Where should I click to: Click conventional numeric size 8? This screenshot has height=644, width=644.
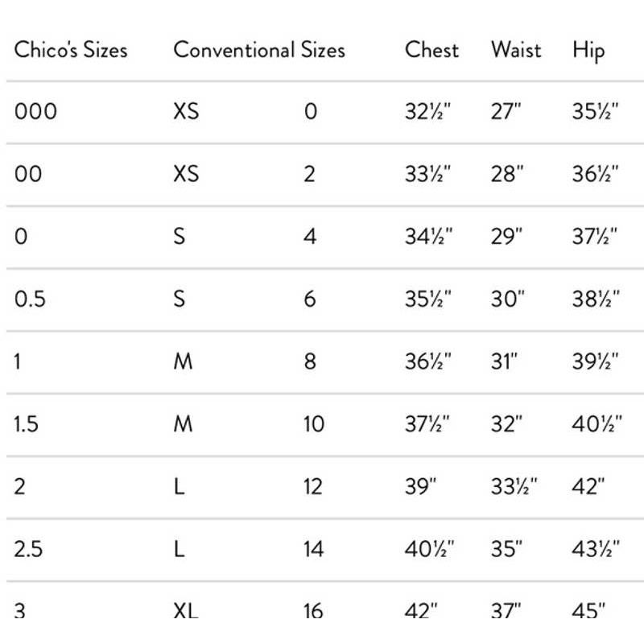pyautogui.click(x=310, y=361)
